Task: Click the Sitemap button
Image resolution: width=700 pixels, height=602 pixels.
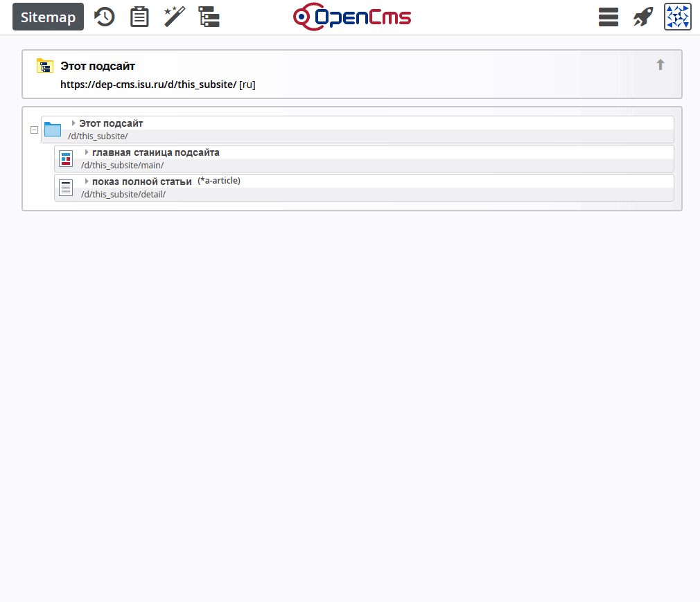Action: [48, 17]
